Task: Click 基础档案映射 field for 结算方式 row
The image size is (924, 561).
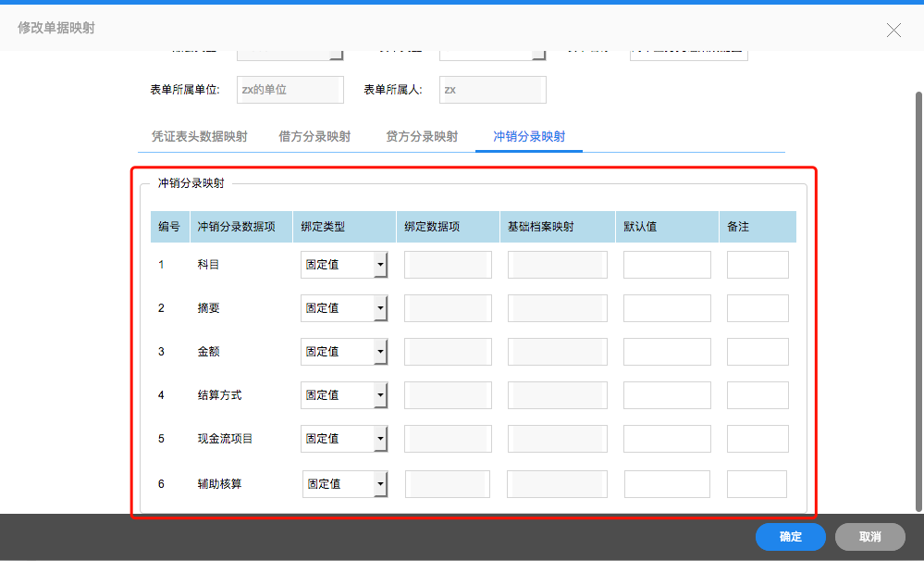Action: [557, 395]
